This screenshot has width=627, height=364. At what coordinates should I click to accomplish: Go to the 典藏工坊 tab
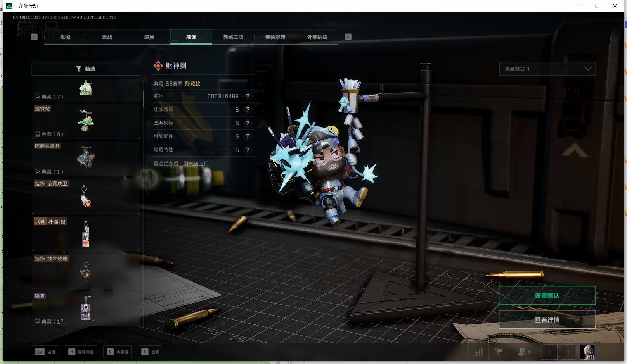(233, 37)
